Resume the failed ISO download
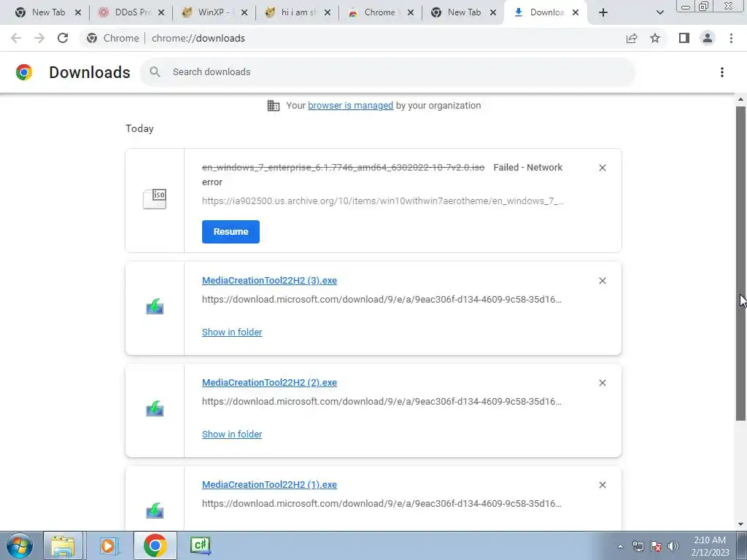The width and height of the screenshot is (747, 560). tap(231, 232)
